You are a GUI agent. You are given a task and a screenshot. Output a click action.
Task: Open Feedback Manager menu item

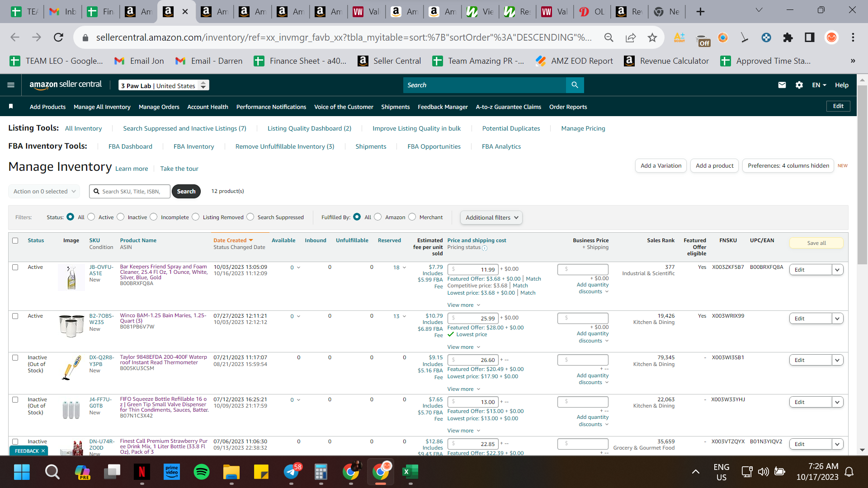click(x=443, y=107)
